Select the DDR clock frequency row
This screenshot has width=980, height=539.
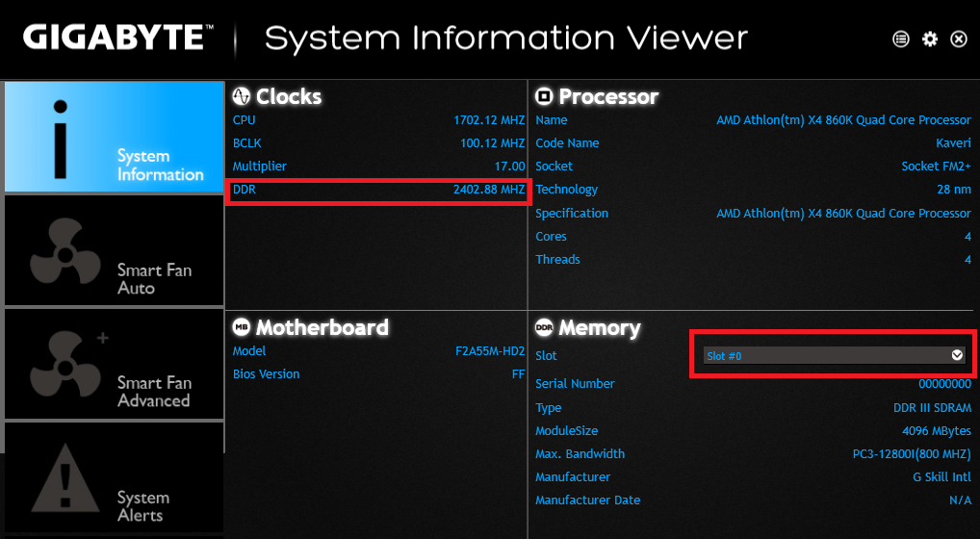tap(378, 190)
